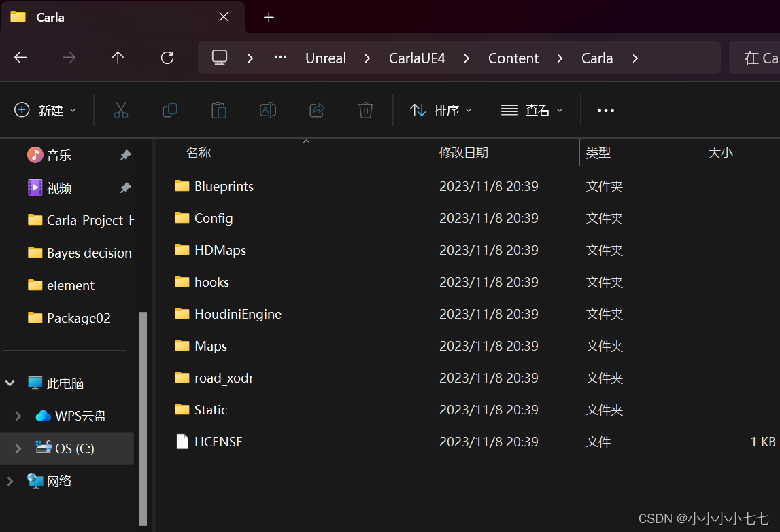This screenshot has width=780, height=532.
Task: Select the LICENSE file icon
Action: [x=182, y=442]
